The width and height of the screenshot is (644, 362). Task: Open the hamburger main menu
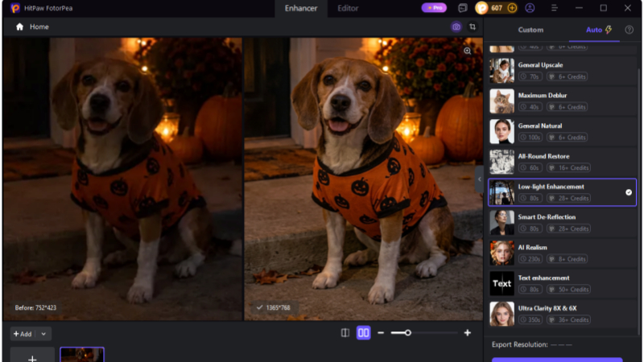[x=554, y=8]
